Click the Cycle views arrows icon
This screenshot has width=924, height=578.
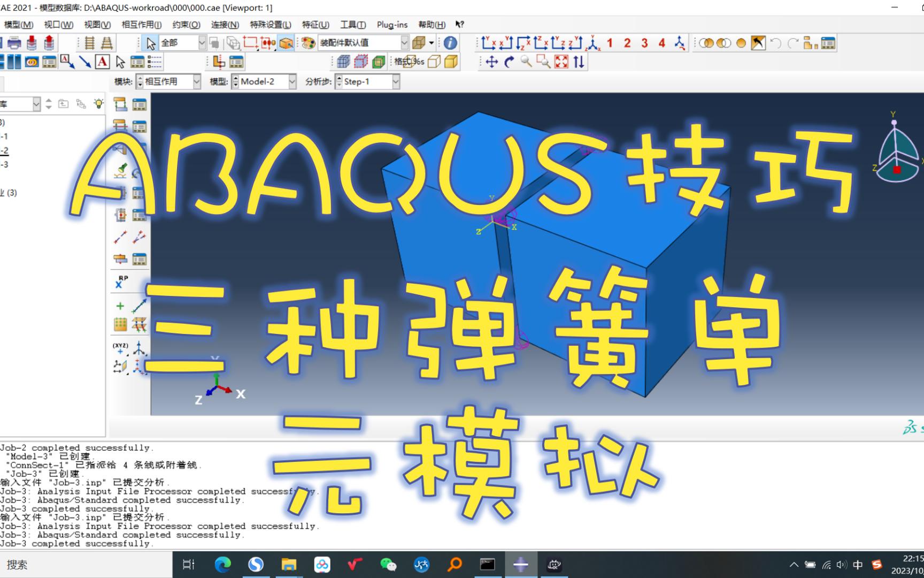coord(579,62)
